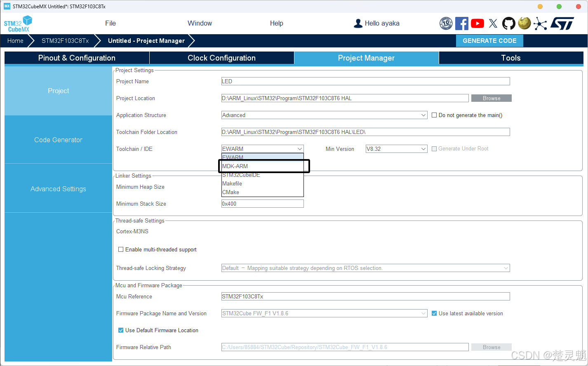Image resolution: width=588 pixels, height=366 pixels.
Task: Switch to Clock Configuration tab
Action: click(x=221, y=58)
